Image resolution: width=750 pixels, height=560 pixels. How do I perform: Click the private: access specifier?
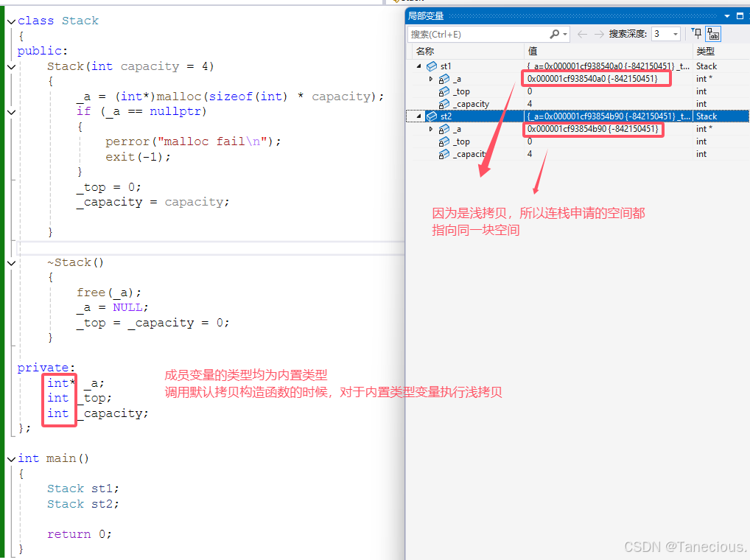pos(46,367)
